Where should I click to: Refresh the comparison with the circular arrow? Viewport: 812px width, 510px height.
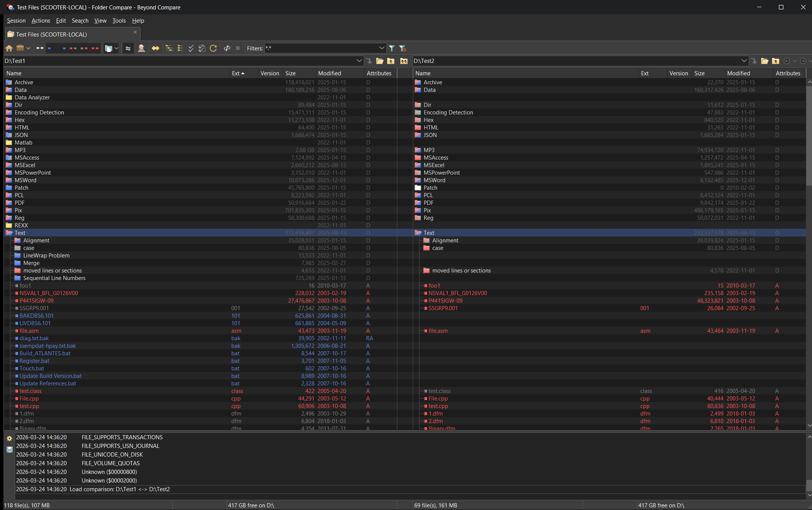(213, 48)
